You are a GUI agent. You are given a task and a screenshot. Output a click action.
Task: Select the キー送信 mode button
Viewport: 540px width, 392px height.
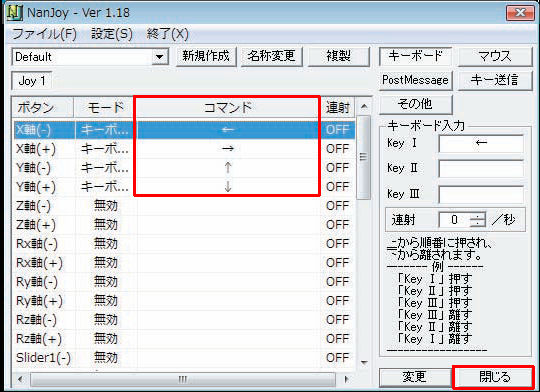(495, 80)
